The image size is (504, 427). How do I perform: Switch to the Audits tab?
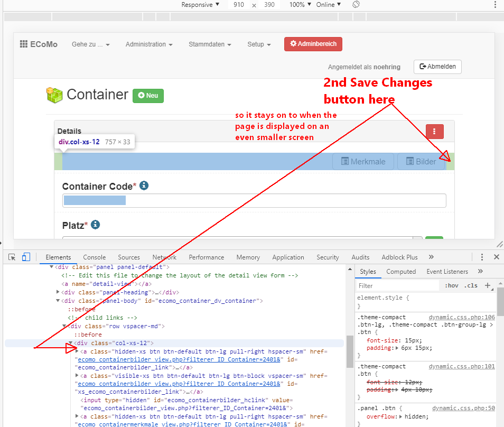click(360, 257)
